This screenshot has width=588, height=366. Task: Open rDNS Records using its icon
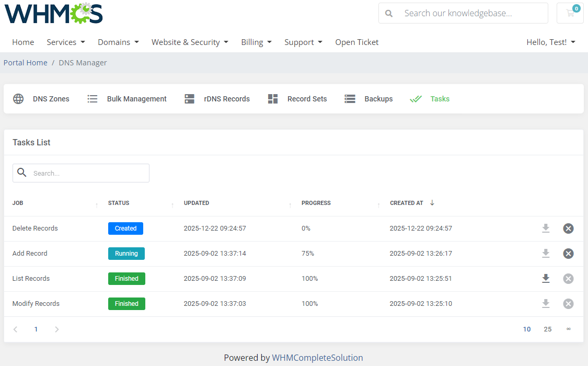[x=189, y=98]
